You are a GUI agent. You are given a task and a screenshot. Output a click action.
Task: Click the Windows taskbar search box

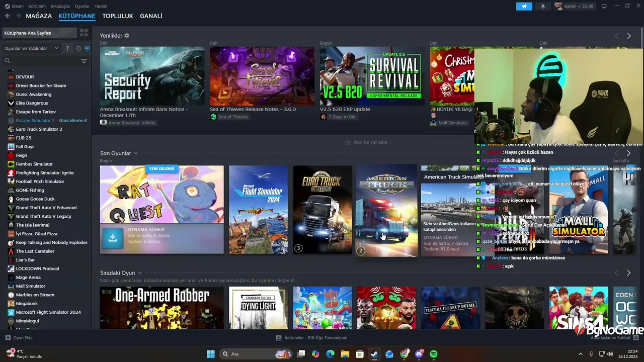point(257,354)
